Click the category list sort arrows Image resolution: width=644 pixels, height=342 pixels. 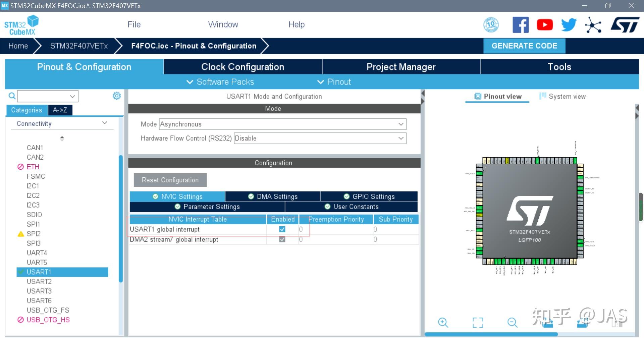62,138
